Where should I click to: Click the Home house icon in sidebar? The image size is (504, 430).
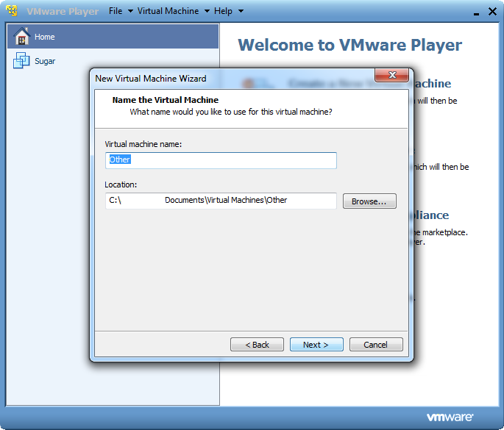[21, 37]
